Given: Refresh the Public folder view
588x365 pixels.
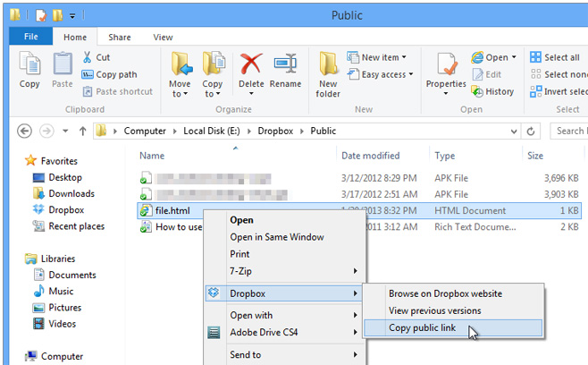Looking at the screenshot, I should point(531,131).
